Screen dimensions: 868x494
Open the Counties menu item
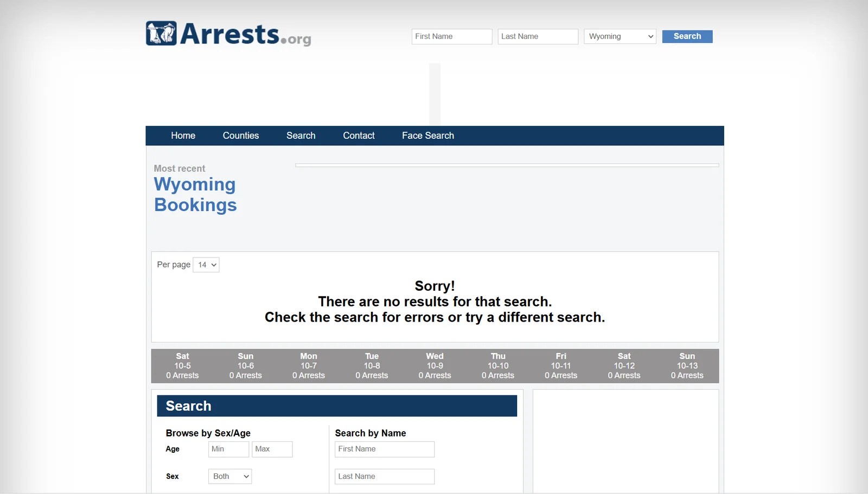coord(241,136)
